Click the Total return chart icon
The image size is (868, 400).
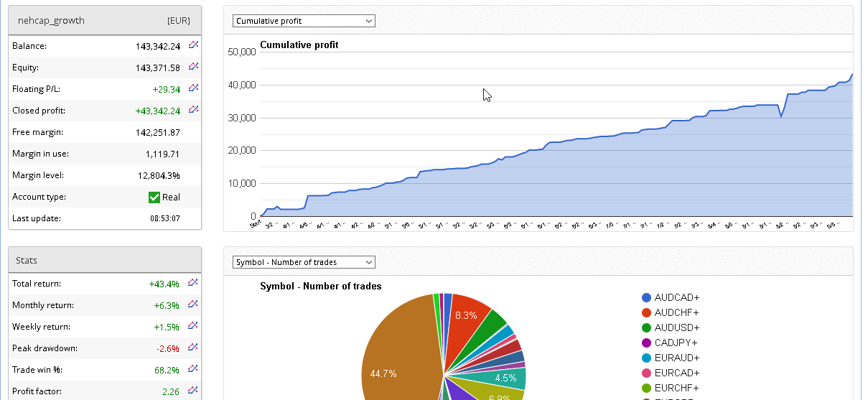[193, 283]
